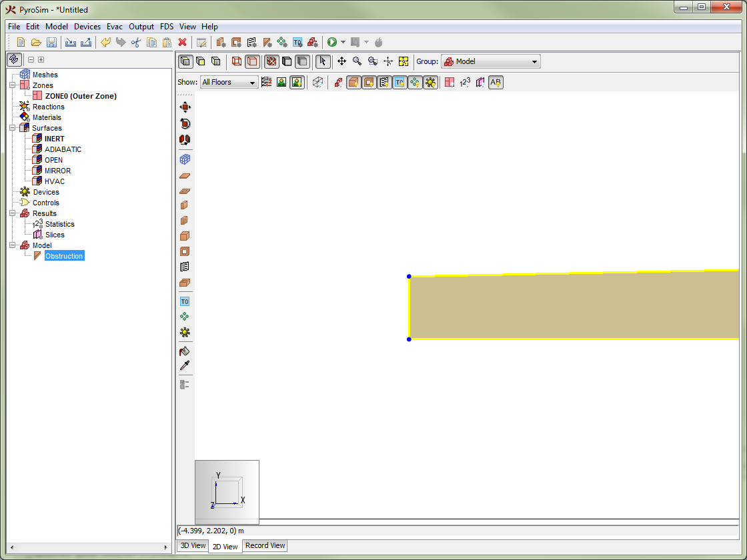Click the Paste clipboard icon
Viewport: 747px width, 560px height.
pyautogui.click(x=167, y=43)
